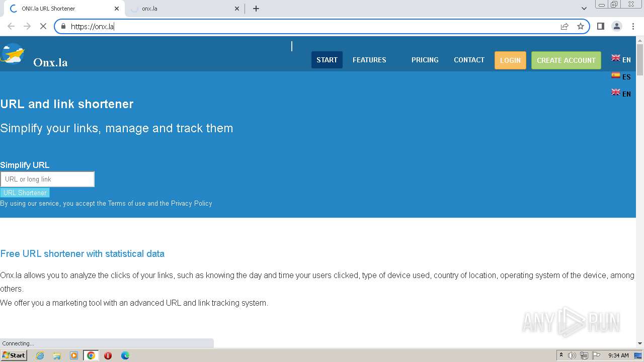Viewport: 644px width, 362px height.
Task: Click the show desktop tray button
Action: 638,355
